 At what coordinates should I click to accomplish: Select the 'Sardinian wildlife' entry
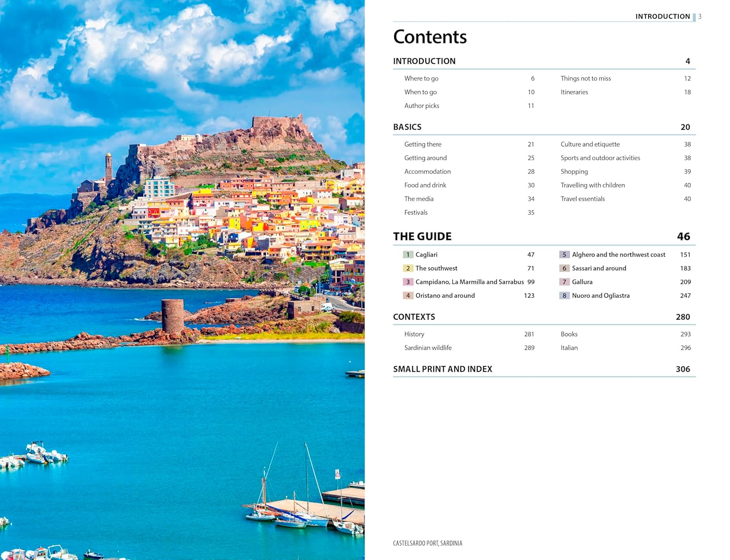pos(428,348)
